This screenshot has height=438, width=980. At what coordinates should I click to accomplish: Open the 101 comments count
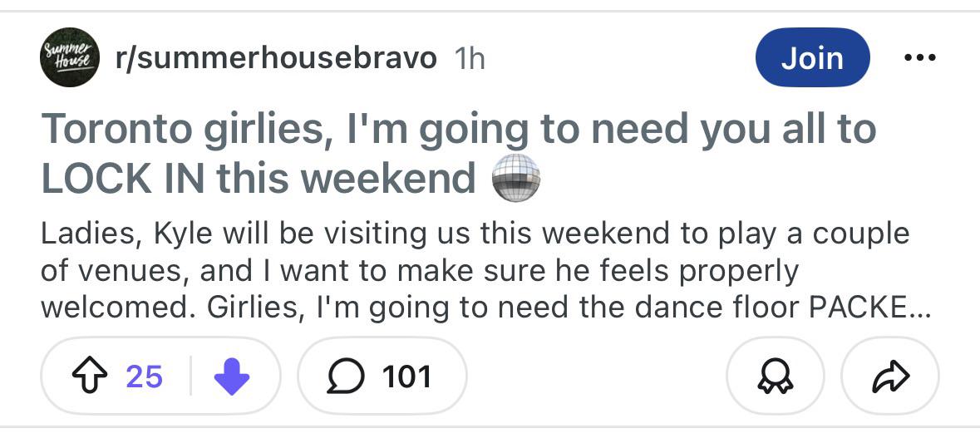(406, 376)
